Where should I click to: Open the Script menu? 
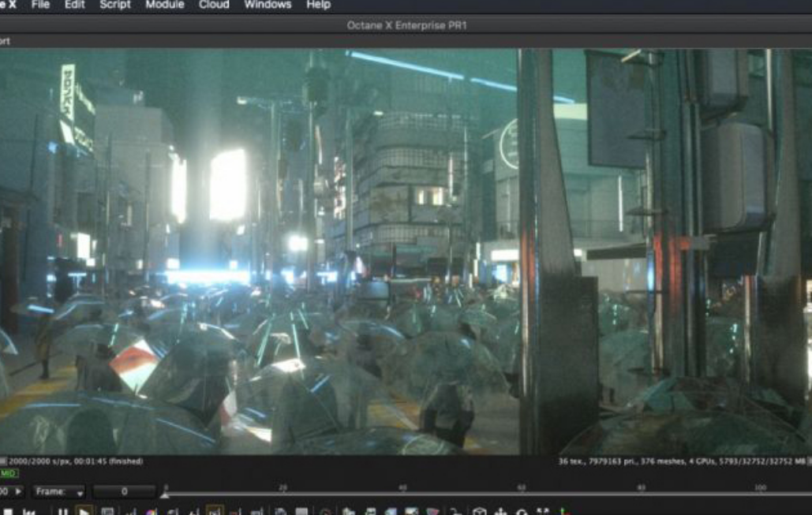point(115,5)
